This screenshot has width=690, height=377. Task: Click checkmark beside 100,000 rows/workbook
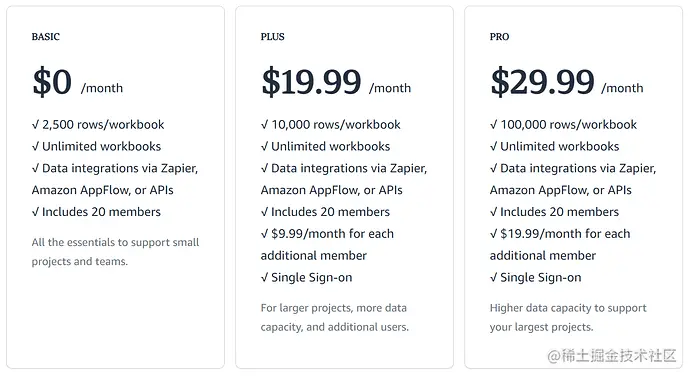(x=494, y=125)
